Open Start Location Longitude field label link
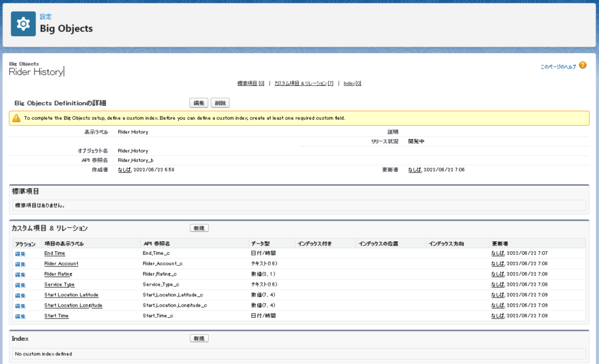The height and width of the screenshot is (364, 599). click(x=73, y=305)
